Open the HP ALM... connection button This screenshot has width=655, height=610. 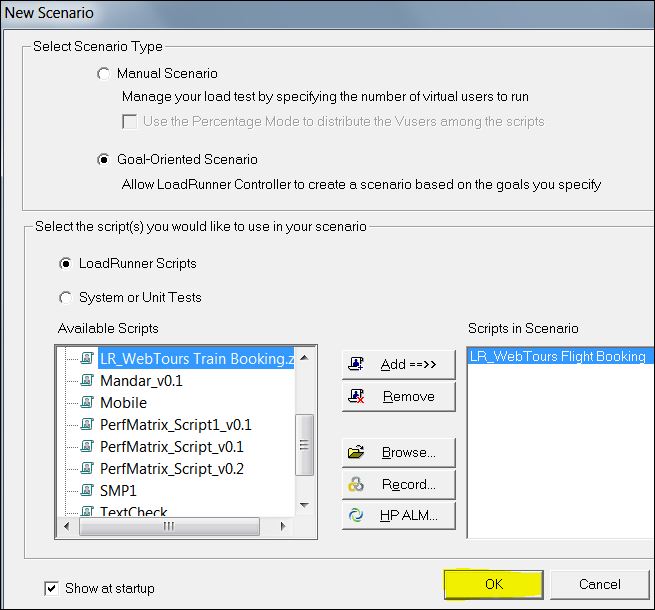pos(399,516)
